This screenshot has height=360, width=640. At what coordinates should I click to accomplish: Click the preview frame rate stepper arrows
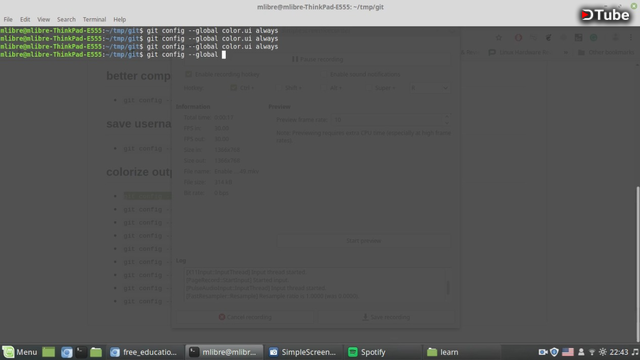[x=447, y=120]
